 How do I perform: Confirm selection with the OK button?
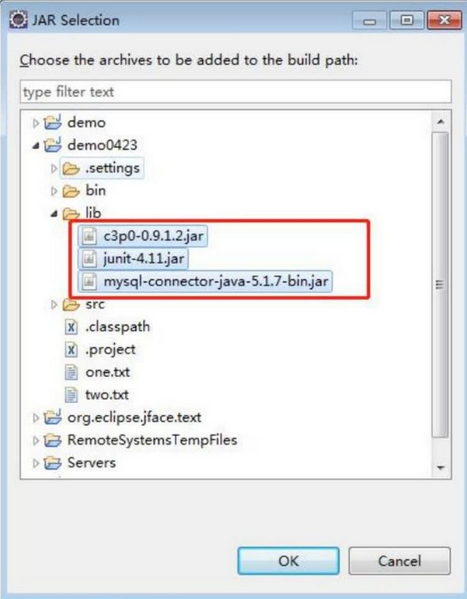(x=289, y=561)
